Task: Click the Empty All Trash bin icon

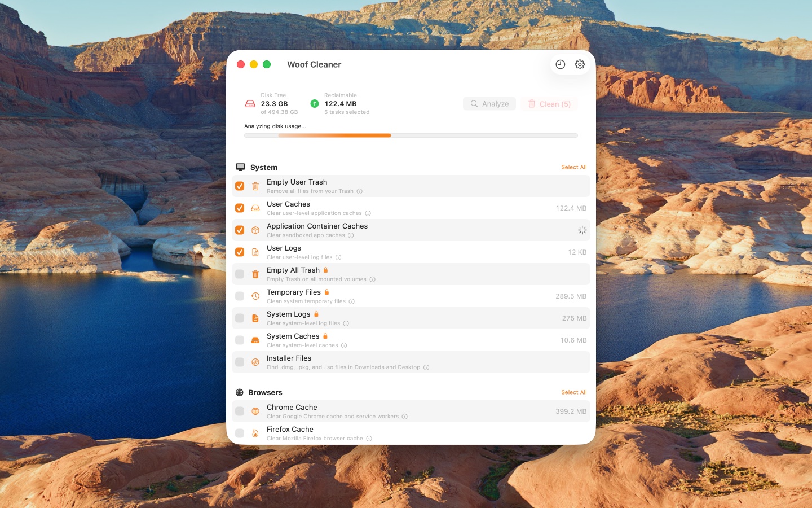Action: [x=255, y=274]
